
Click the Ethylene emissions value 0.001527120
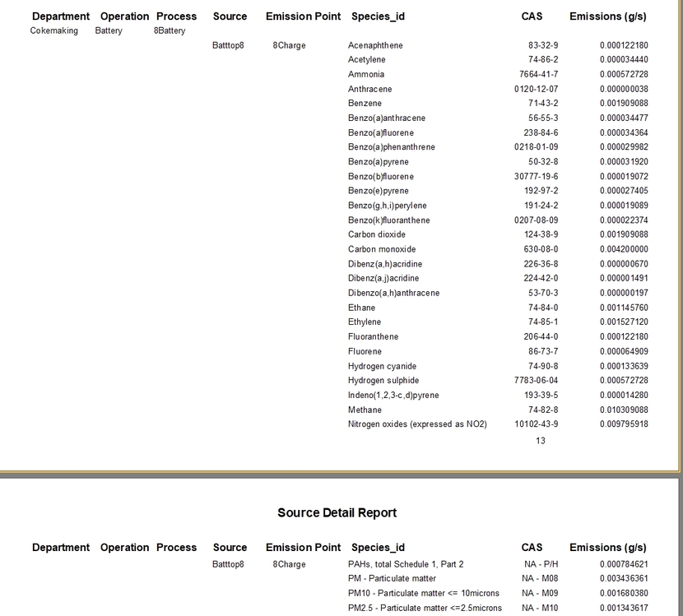click(x=623, y=322)
